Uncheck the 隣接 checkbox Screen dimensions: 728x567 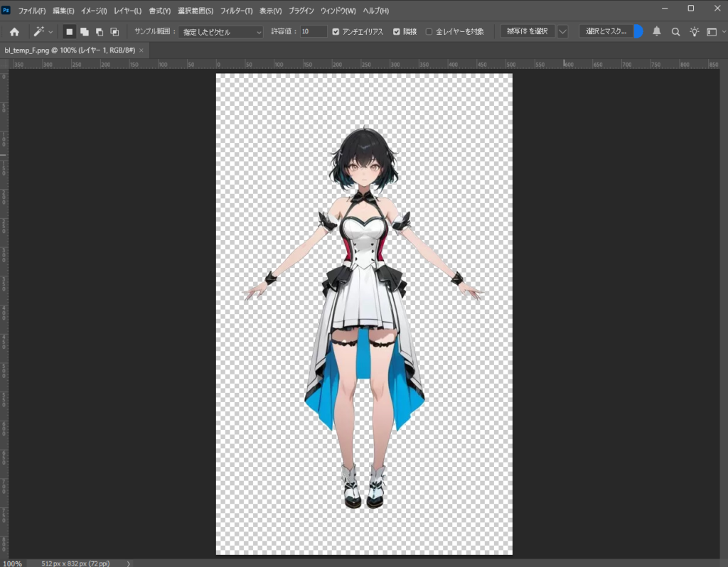pos(397,32)
